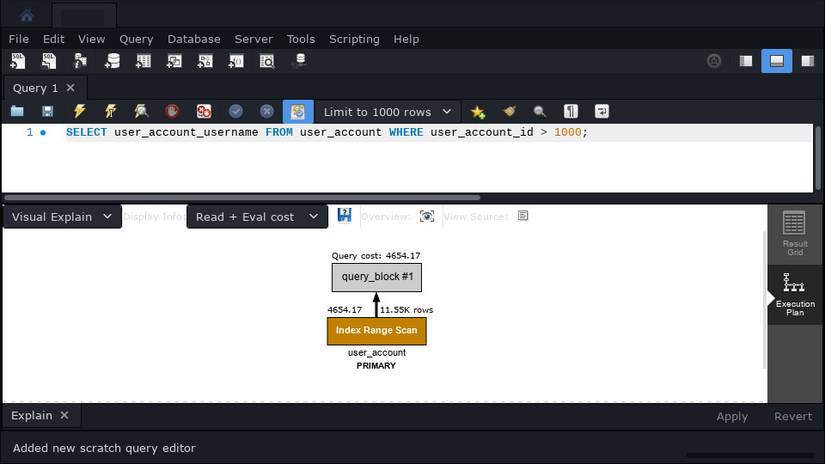Open the View menu

tap(92, 39)
